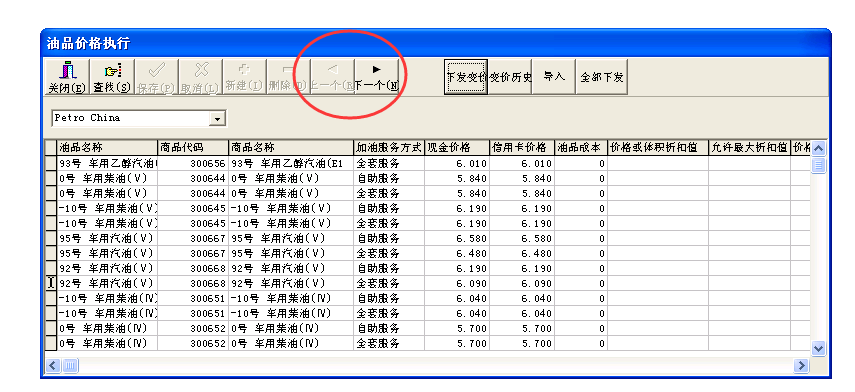Click 油品名称 cell -10号 车用柴油(IV) 自助服务 row

point(107,298)
